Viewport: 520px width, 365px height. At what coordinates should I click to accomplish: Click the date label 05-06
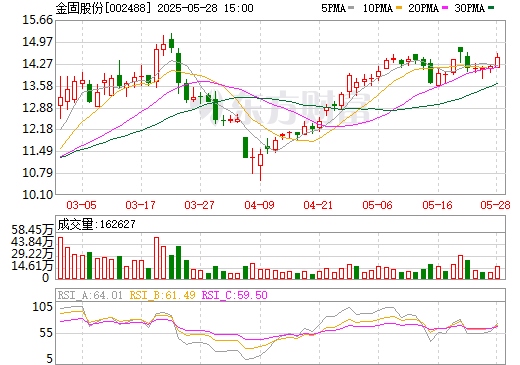pyautogui.click(x=377, y=205)
